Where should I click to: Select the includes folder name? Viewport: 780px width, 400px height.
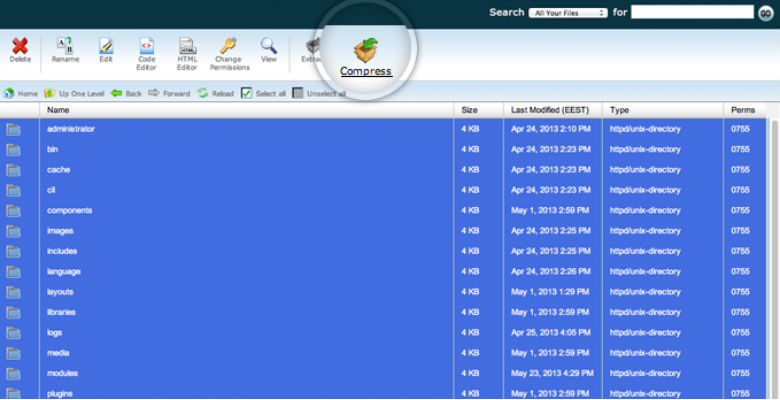point(62,251)
